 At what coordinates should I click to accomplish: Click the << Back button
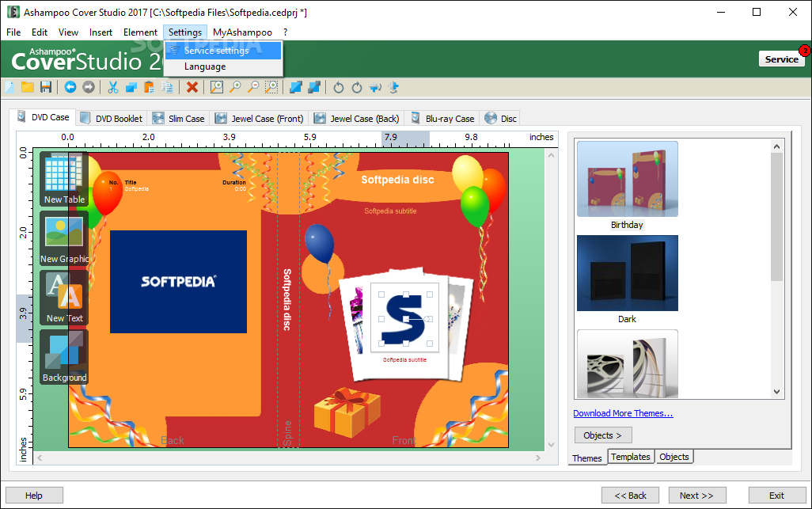[x=630, y=496]
